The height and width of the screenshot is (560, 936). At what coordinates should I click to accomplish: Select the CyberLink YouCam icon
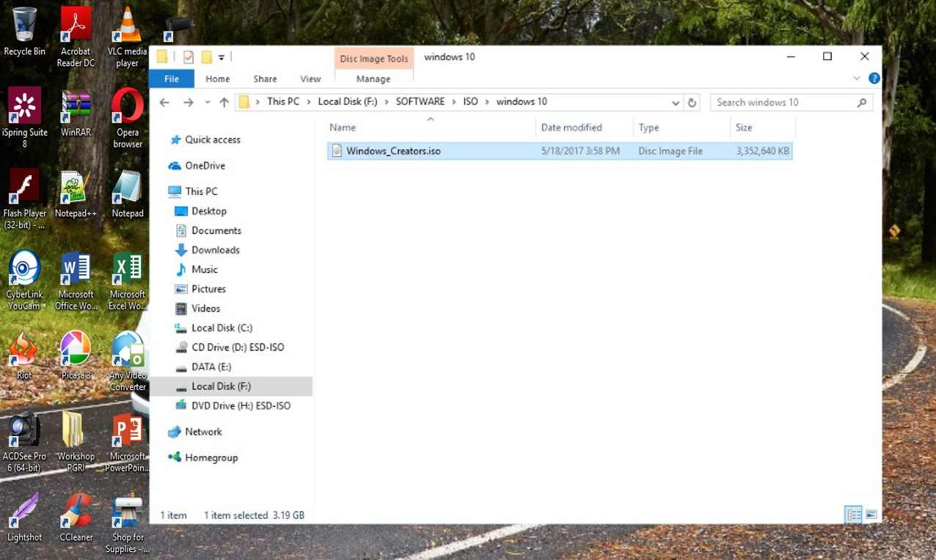(24, 279)
